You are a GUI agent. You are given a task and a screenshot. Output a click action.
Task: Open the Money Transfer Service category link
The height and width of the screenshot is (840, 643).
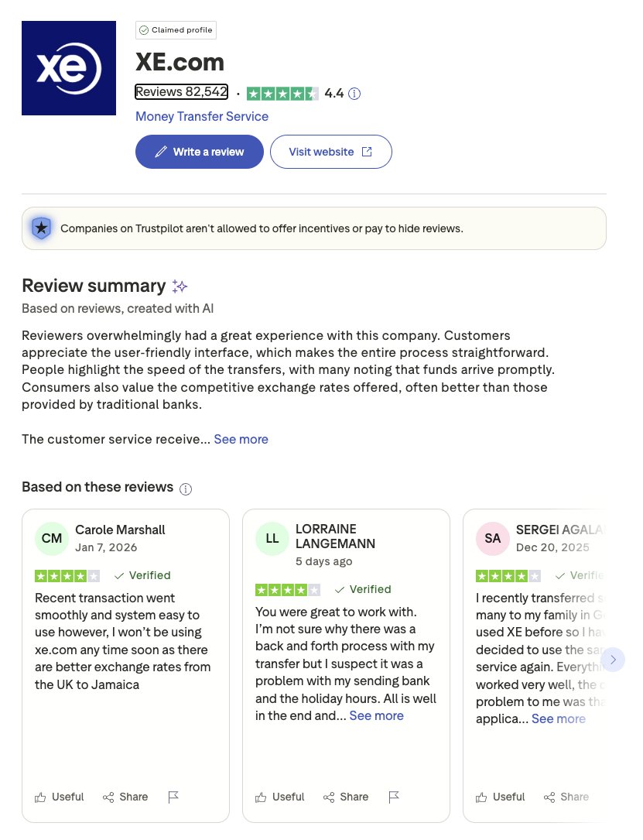coord(202,116)
